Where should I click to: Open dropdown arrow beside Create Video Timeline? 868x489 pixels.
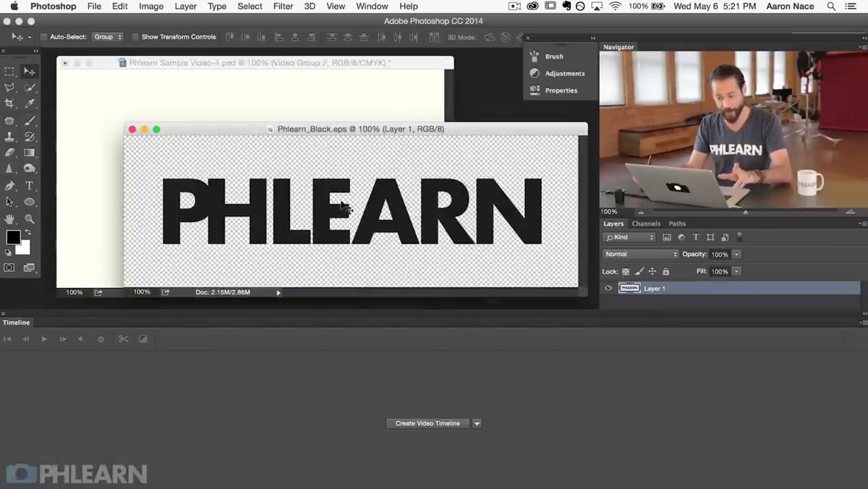[477, 423]
